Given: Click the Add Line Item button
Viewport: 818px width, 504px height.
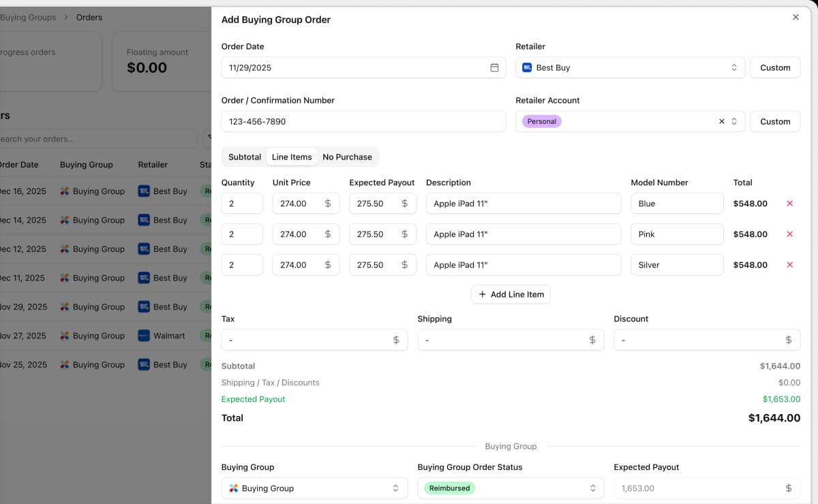Looking at the screenshot, I should click(511, 294).
